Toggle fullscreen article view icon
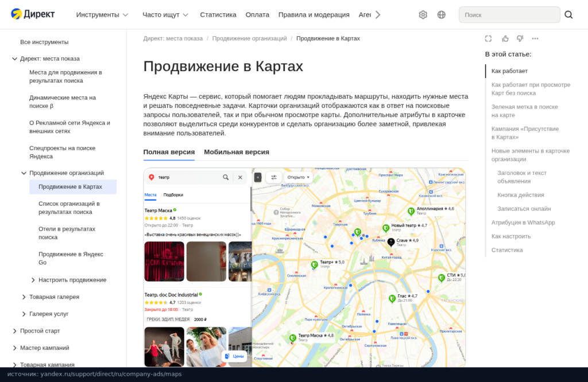588x382 pixels. pos(488,38)
